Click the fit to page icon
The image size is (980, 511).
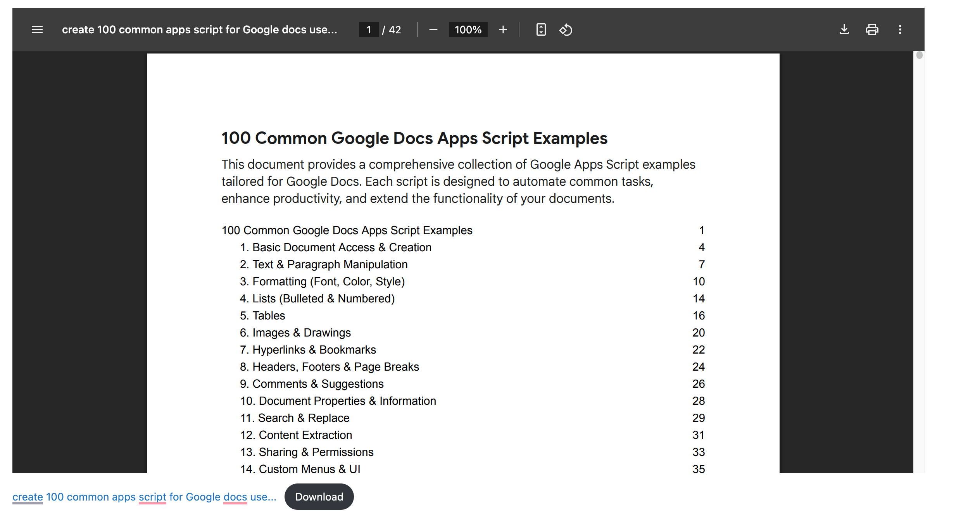click(x=541, y=29)
